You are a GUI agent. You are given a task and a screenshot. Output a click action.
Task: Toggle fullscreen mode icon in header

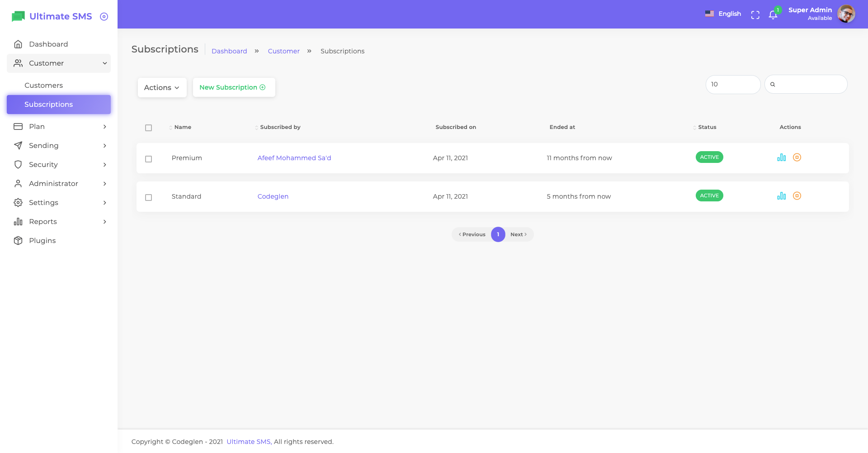tap(755, 15)
